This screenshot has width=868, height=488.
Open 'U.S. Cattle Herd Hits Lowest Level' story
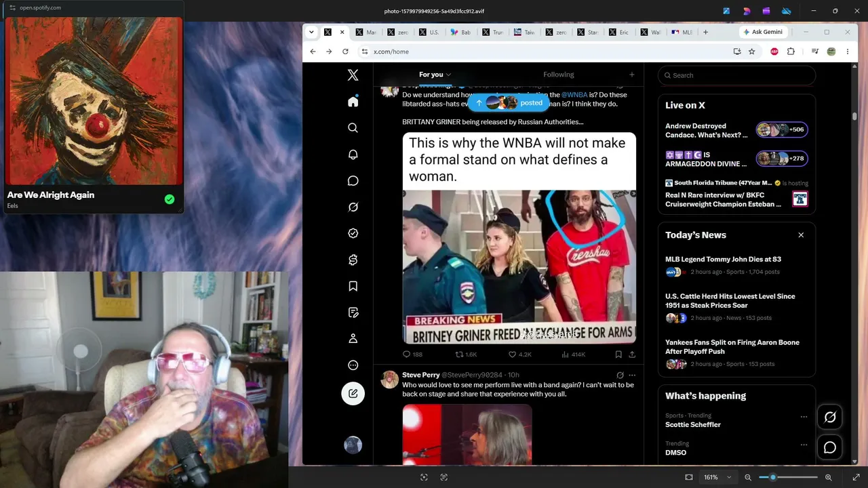730,301
